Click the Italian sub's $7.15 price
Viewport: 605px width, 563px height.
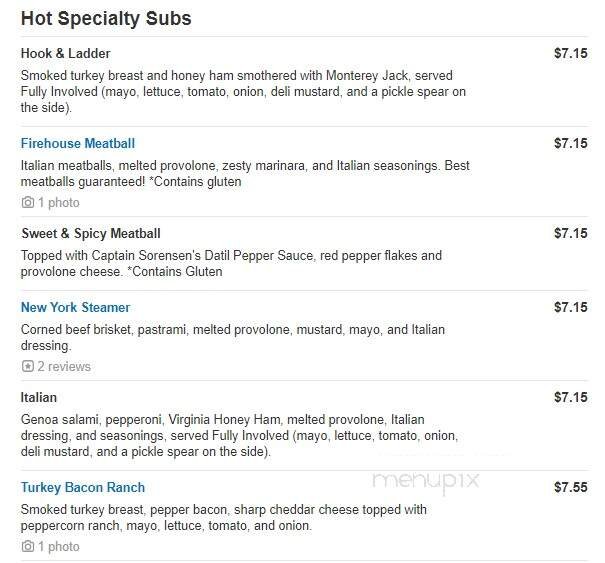coord(570,397)
